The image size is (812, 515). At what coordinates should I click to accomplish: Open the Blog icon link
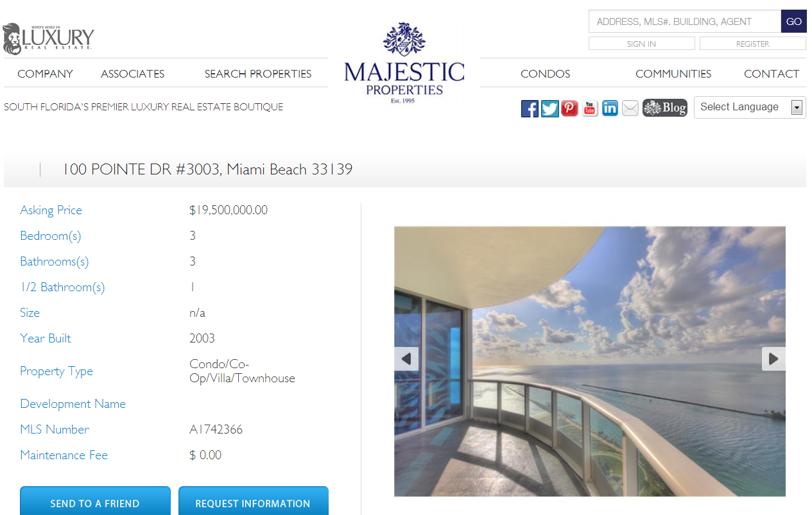coord(664,108)
